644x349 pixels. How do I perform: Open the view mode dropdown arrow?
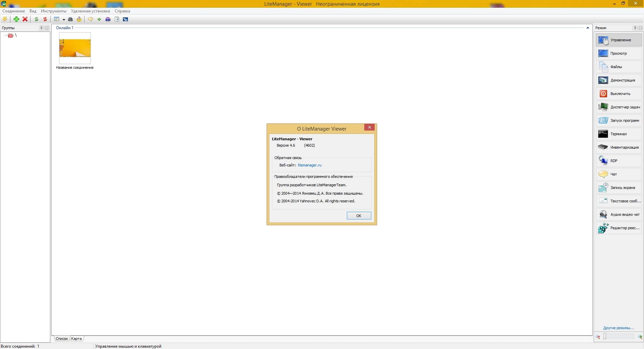(64, 19)
